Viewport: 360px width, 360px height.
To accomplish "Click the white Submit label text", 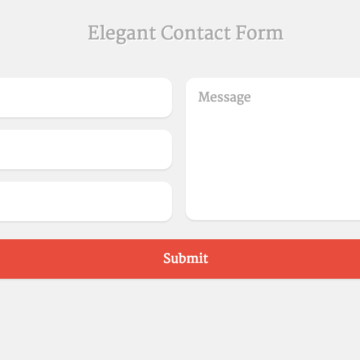I will coord(186,258).
